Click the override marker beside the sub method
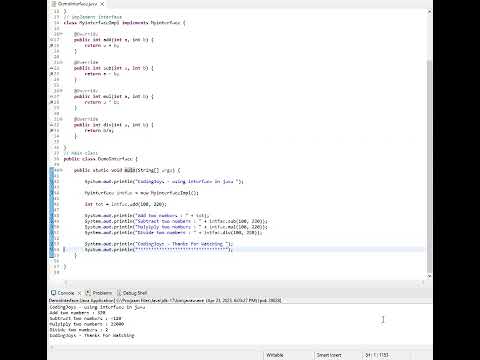This screenshot has width=480, height=360. click(51, 68)
